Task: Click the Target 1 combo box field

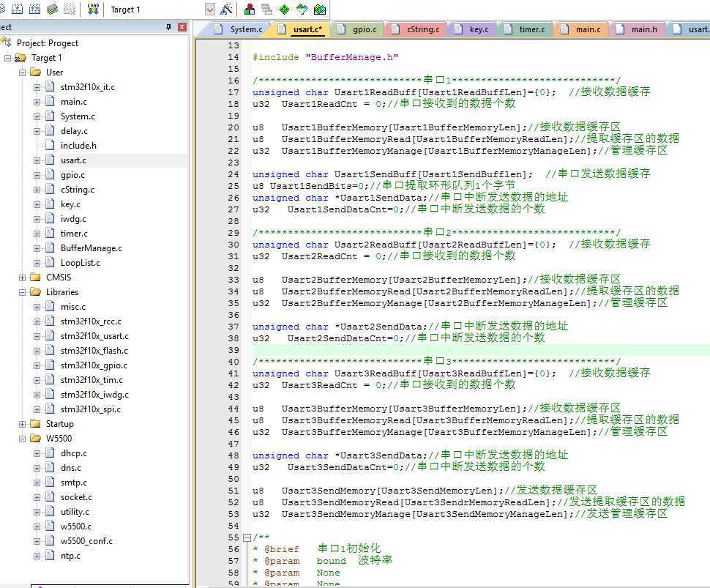Action: 161,10
